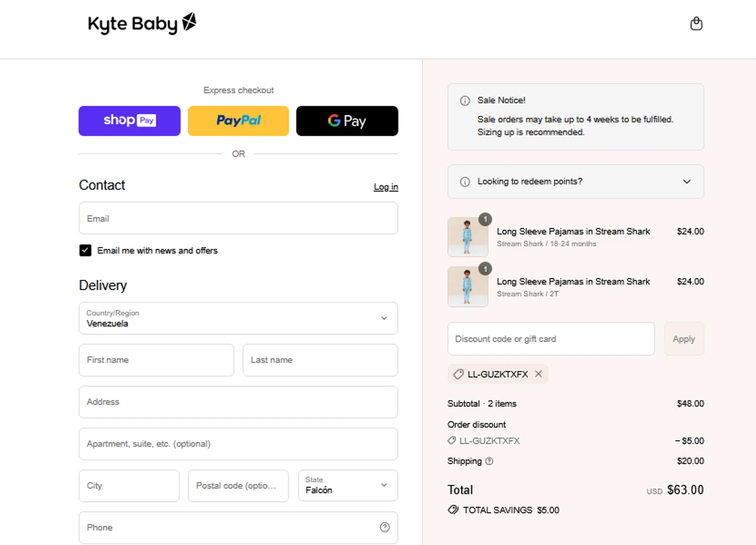
Task: Click the '$20.00' shipping cost
Action: (690, 461)
